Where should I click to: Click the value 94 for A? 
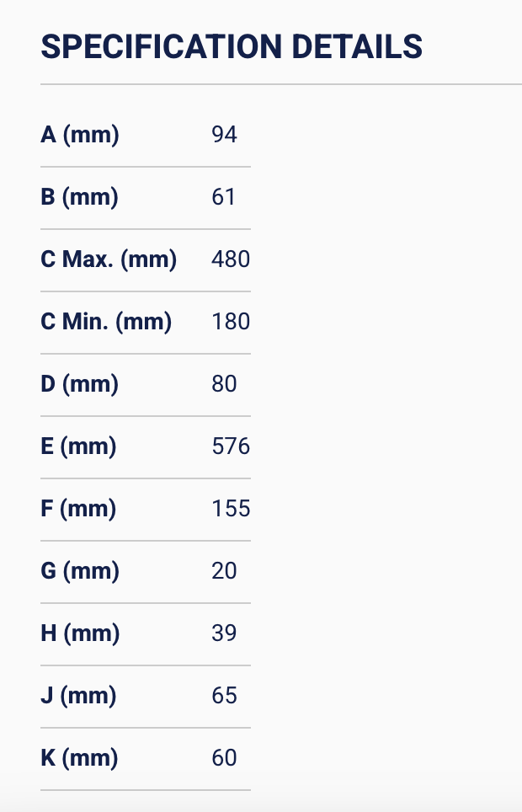pyautogui.click(x=225, y=135)
